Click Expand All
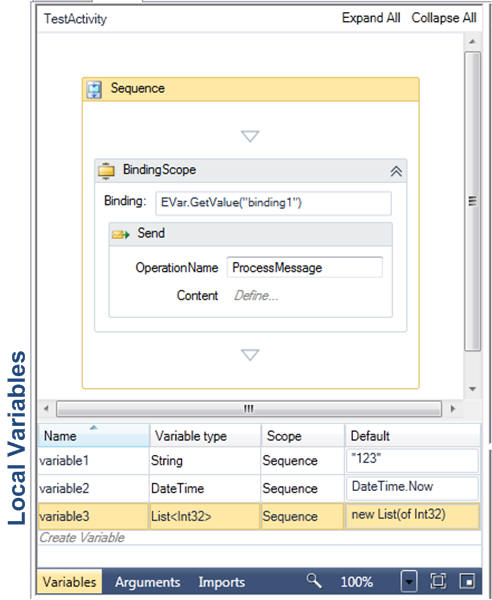Viewport: 492px width, 600px height. pyautogui.click(x=371, y=18)
